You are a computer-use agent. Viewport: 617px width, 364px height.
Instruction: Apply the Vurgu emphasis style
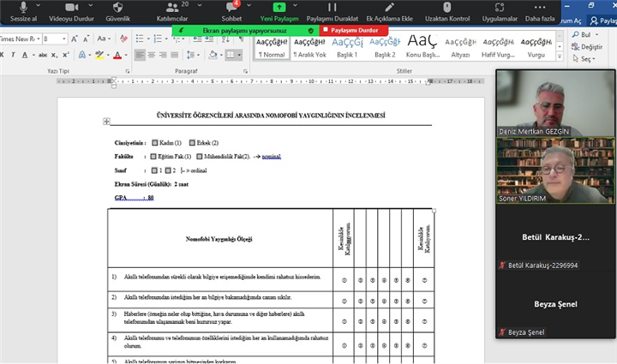536,48
